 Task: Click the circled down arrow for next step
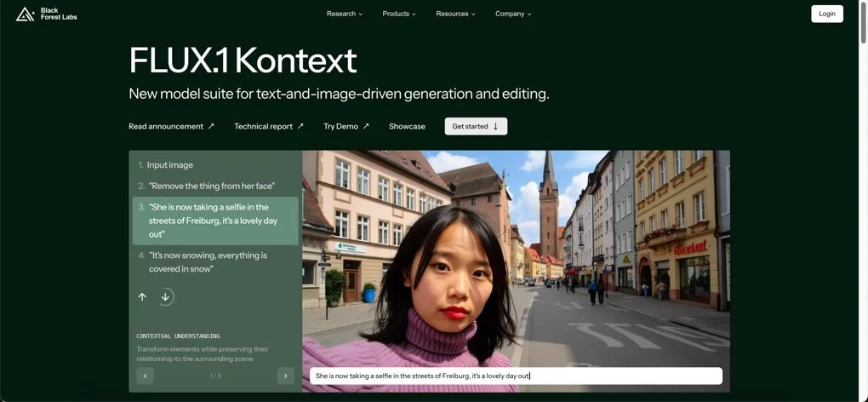(165, 296)
